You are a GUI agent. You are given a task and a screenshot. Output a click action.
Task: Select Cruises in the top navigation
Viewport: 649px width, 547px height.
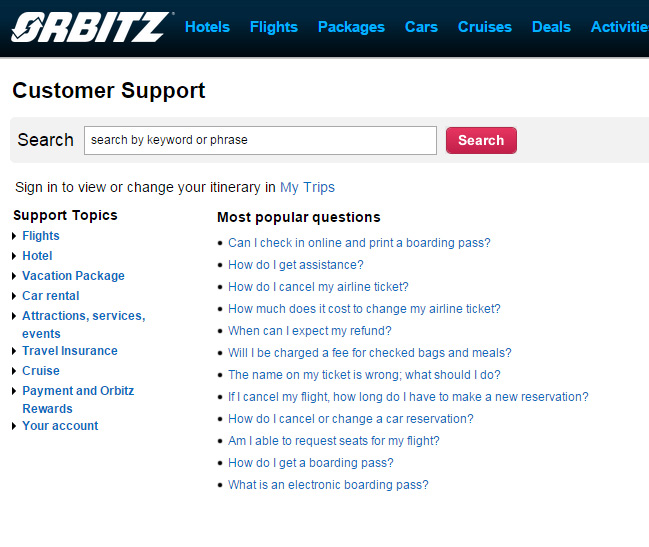coord(485,27)
